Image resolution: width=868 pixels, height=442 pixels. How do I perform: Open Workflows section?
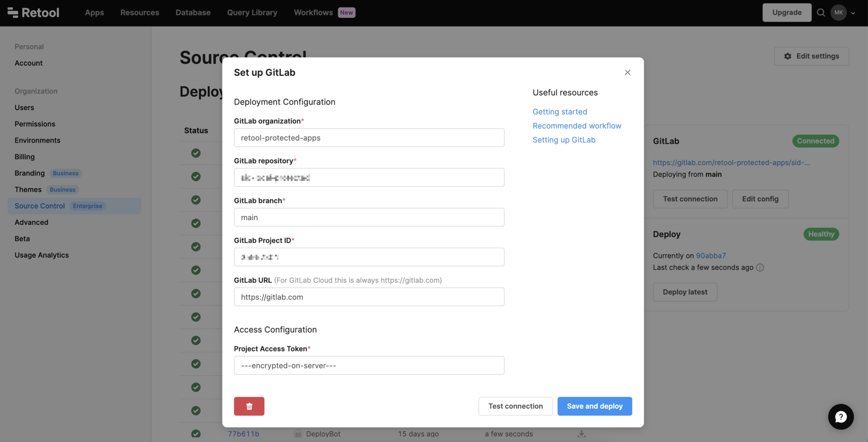(313, 13)
